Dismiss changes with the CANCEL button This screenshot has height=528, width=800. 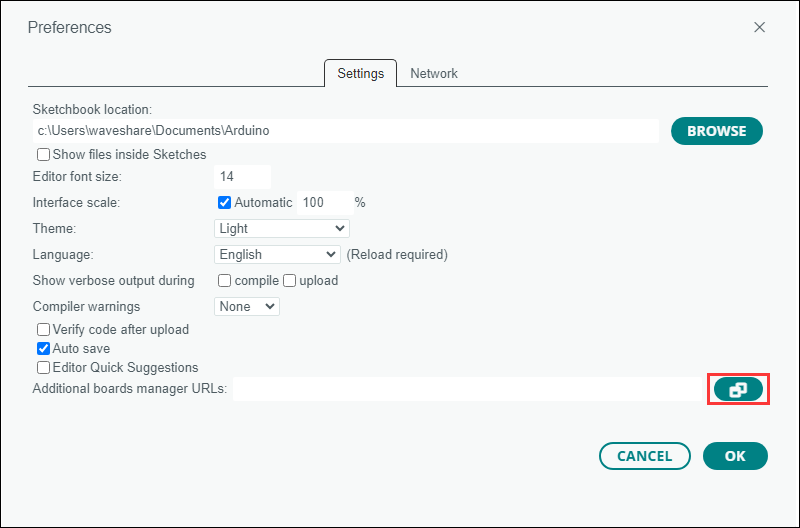tap(645, 456)
